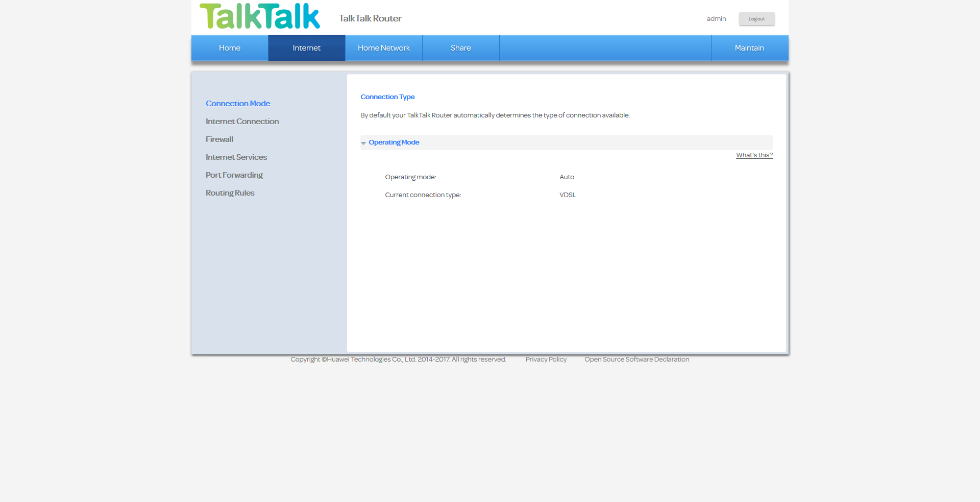Open the Share tab
Viewport: 980px width, 502px height.
click(460, 48)
